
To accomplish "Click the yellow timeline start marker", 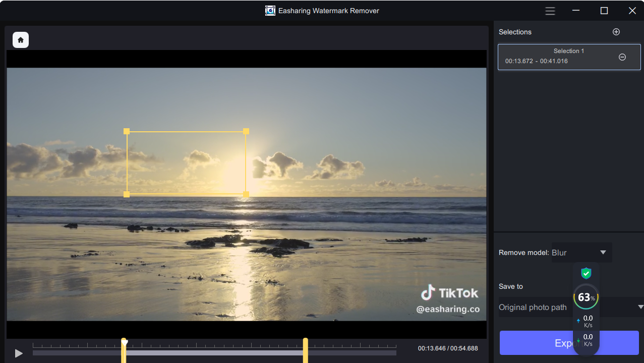I will pos(124,352).
